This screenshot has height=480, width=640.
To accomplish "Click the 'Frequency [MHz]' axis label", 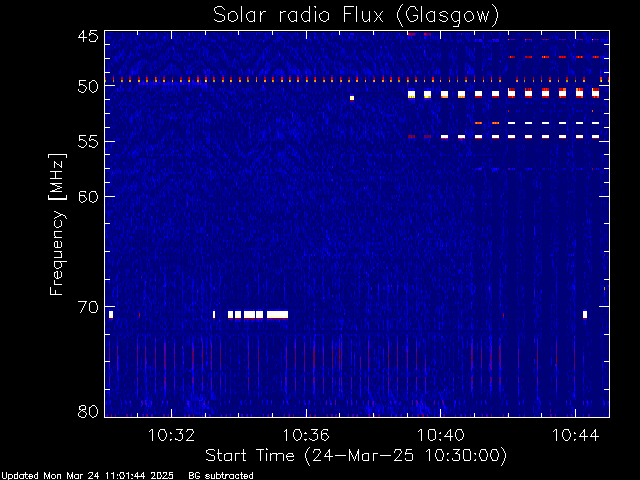I will (57, 224).
